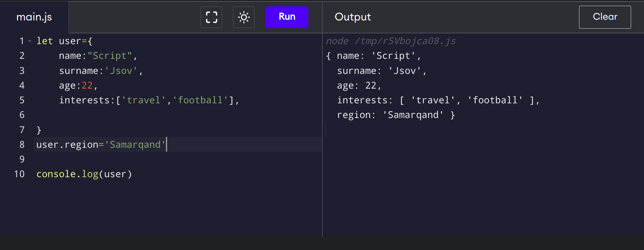This screenshot has width=644, height=250.
Task: Run the main.js code
Action: tap(287, 17)
